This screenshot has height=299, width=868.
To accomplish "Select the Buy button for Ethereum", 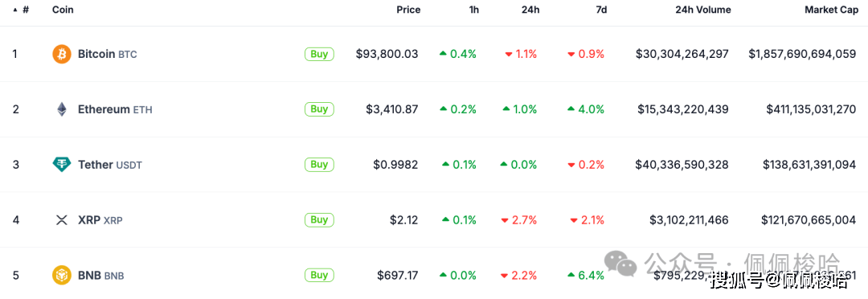I will pyautogui.click(x=319, y=109).
